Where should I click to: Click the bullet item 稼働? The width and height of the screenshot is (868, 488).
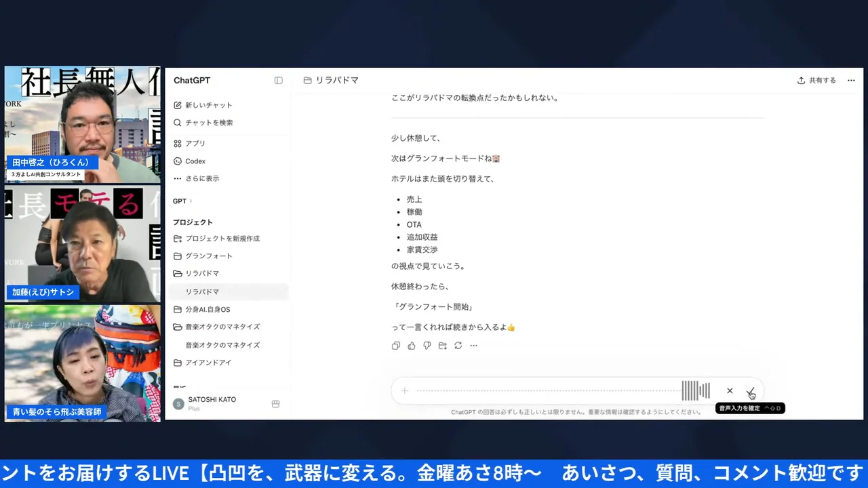point(414,212)
